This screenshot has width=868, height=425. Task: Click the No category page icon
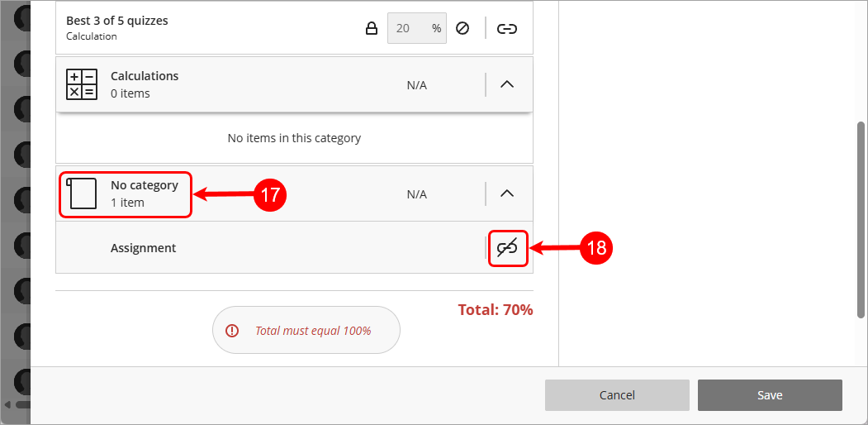pyautogui.click(x=81, y=193)
